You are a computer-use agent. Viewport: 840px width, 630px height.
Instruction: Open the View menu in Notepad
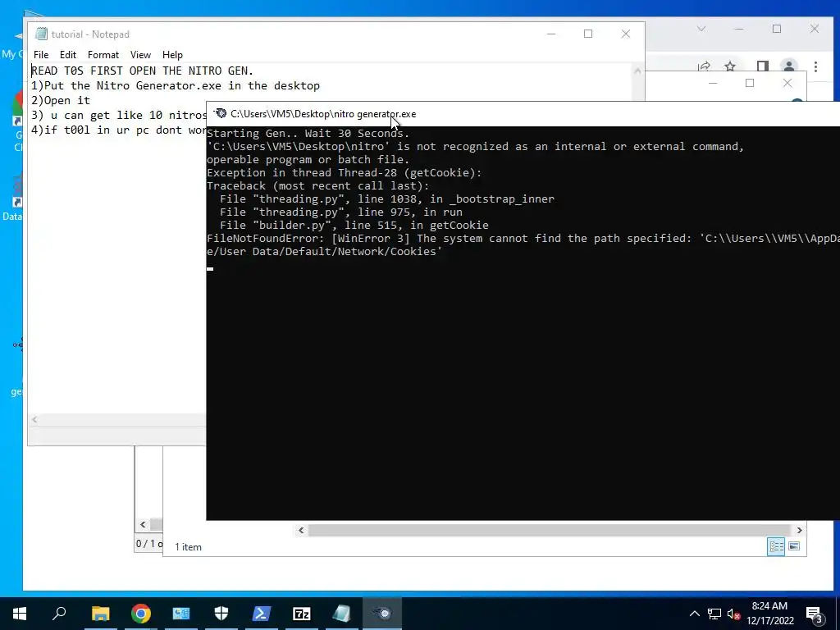[x=140, y=55]
